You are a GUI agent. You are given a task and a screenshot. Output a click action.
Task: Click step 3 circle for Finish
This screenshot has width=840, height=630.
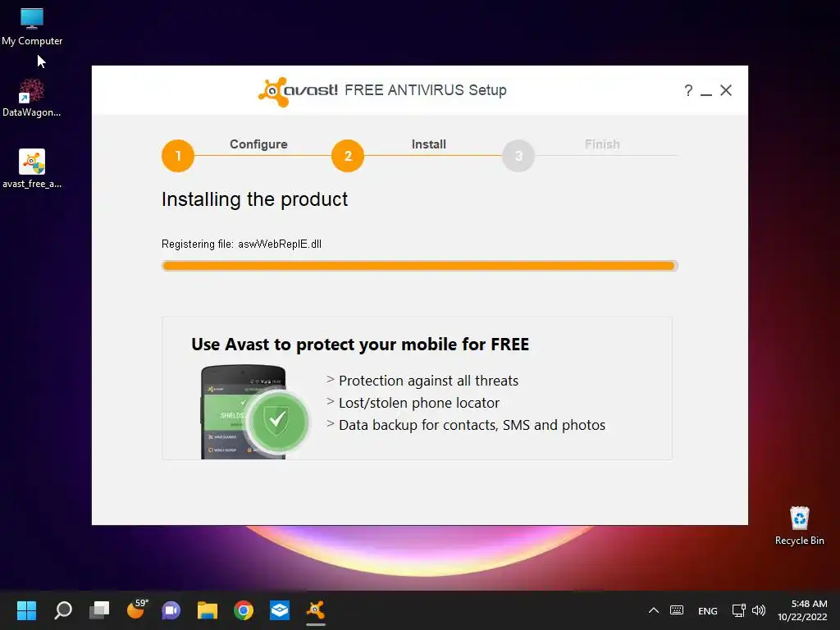coord(518,156)
